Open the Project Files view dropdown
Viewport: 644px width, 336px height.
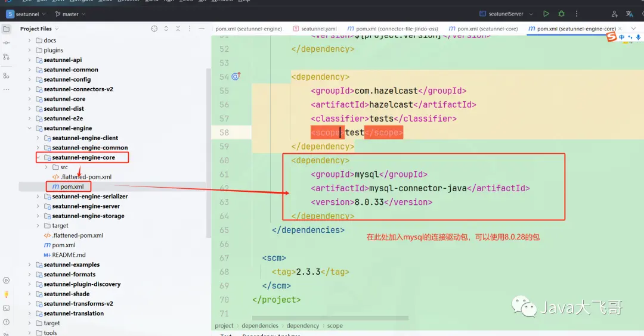tap(39, 29)
